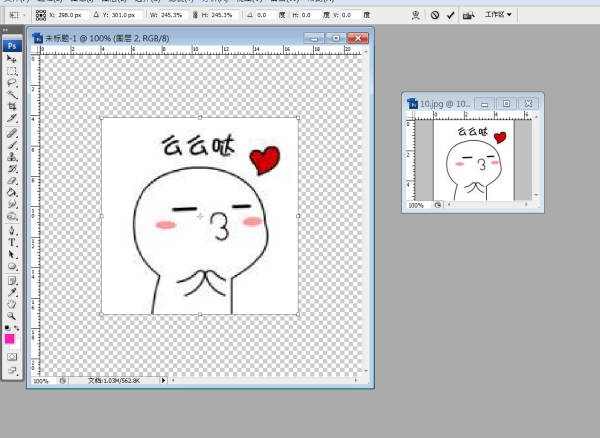Select the Move tool in the toolbox
Screen dimensions: 600x438
coord(12,60)
